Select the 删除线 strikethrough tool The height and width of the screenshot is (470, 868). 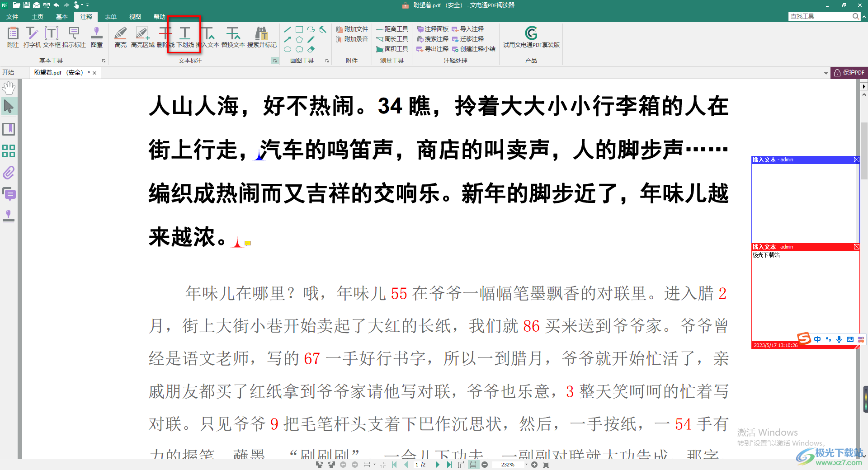coord(165,37)
